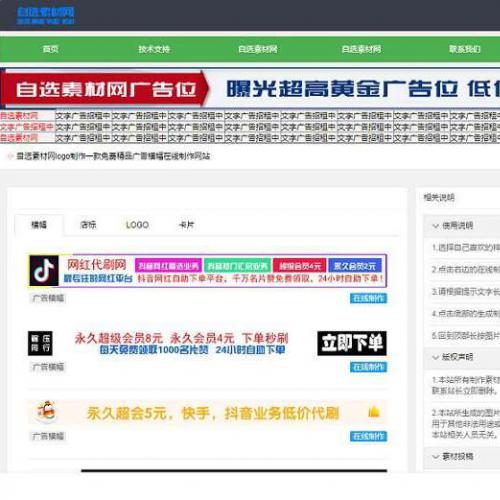Click step 3 text 请根据提示文字 in sidebar
This screenshot has height=500, width=500.
click(466, 292)
